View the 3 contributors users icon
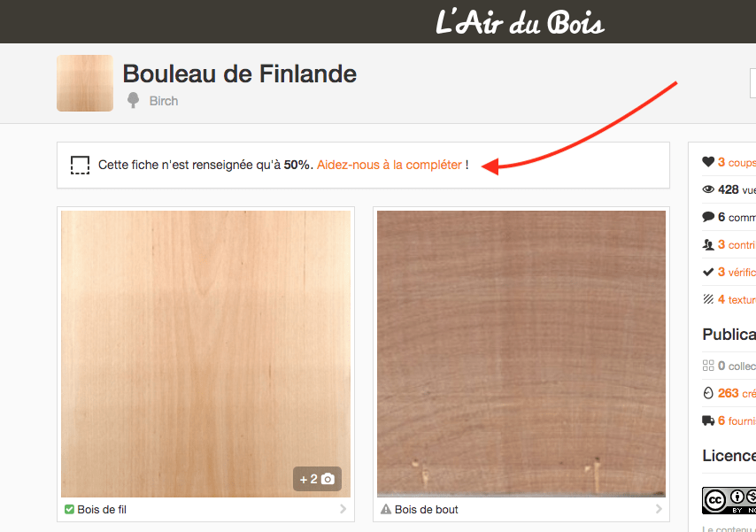Screen dimensions: 756x532 [708, 244]
